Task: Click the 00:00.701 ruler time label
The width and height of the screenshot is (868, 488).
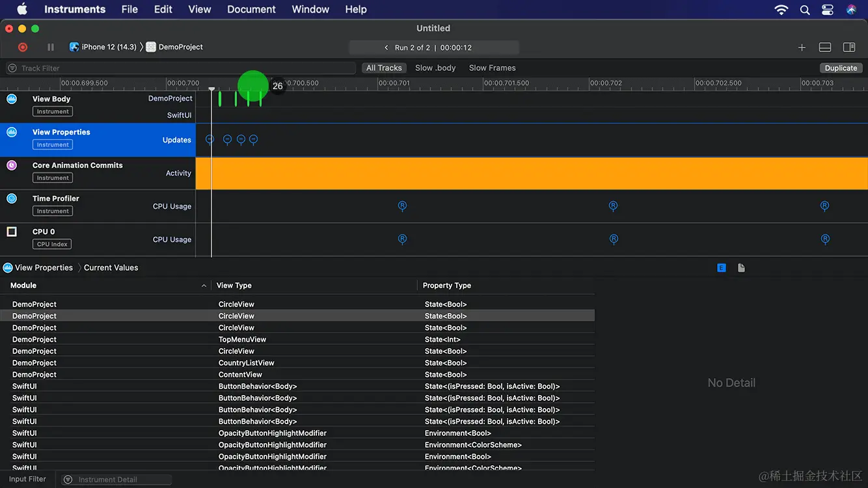Action: (394, 83)
